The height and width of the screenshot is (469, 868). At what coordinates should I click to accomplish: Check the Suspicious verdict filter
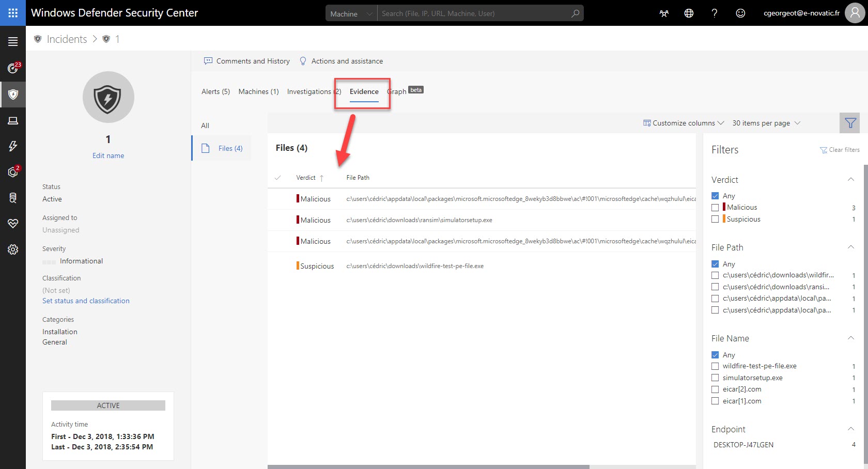(716, 219)
